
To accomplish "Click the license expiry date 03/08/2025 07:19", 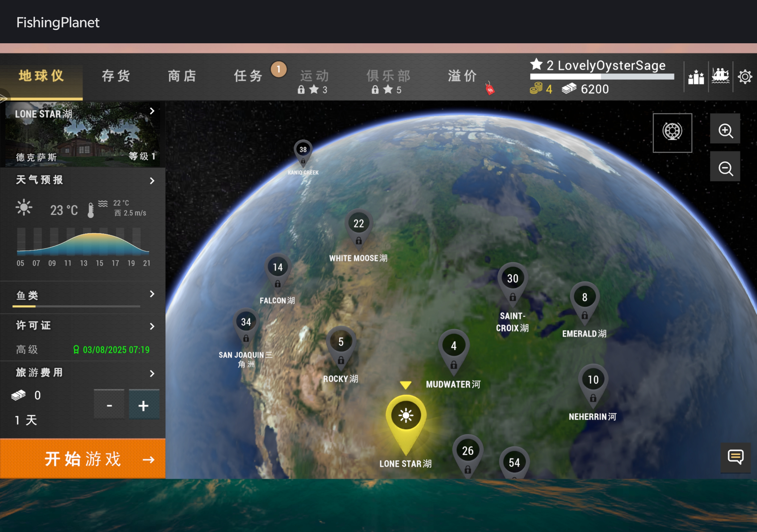I will coord(116,350).
